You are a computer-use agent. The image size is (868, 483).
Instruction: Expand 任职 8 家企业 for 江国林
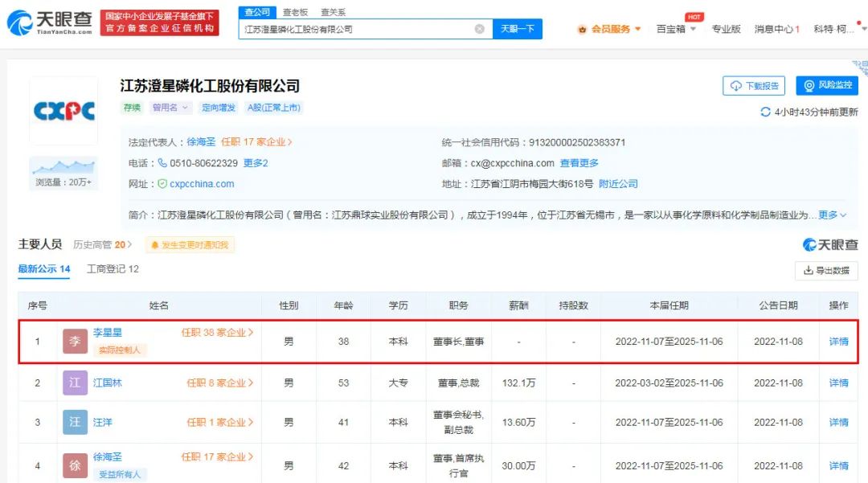click(x=219, y=383)
